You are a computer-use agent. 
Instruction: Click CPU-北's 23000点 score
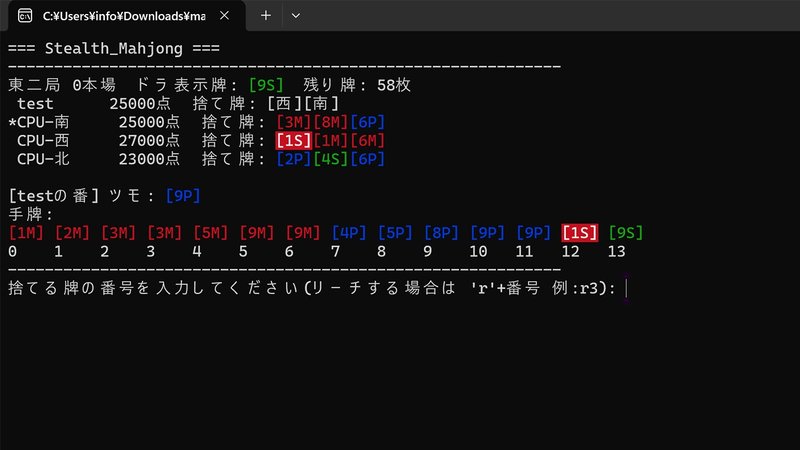(x=149, y=159)
